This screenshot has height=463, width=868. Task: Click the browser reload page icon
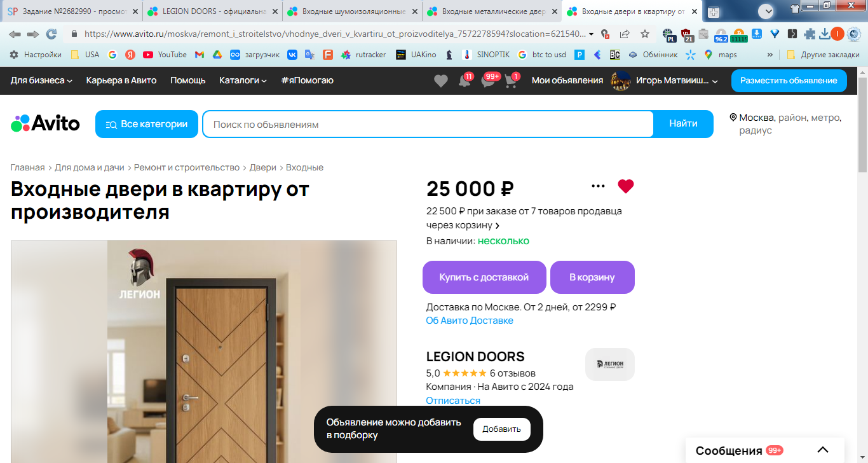pos(51,34)
